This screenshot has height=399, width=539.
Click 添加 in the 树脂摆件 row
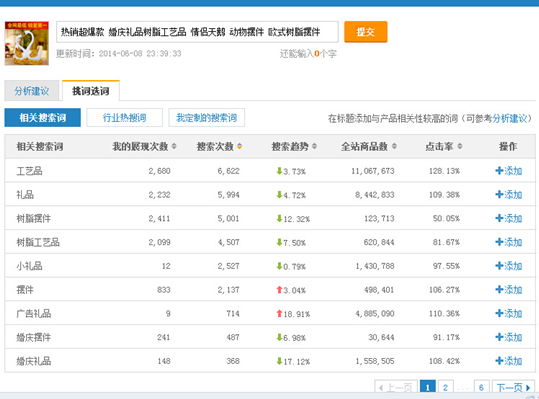[508, 218]
